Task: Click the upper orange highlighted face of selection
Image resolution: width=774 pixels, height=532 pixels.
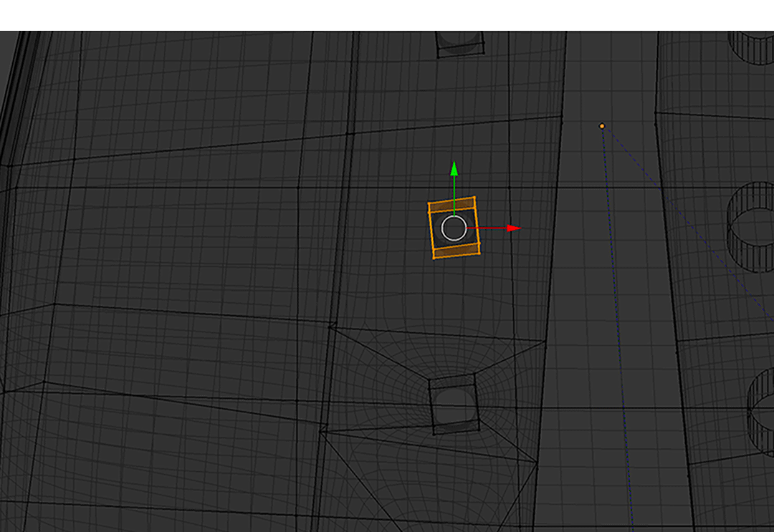Action: [452, 205]
